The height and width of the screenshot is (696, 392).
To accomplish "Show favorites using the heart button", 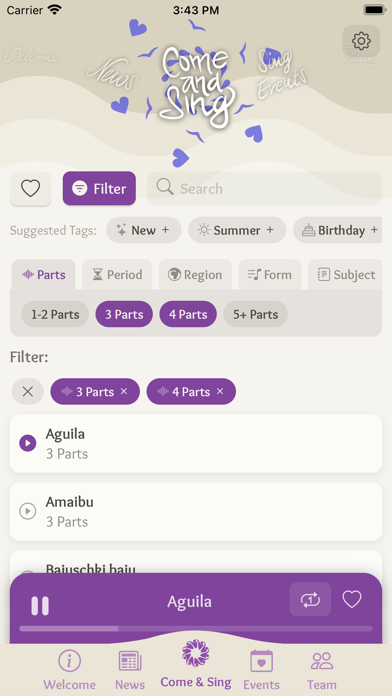I will pyautogui.click(x=31, y=189).
